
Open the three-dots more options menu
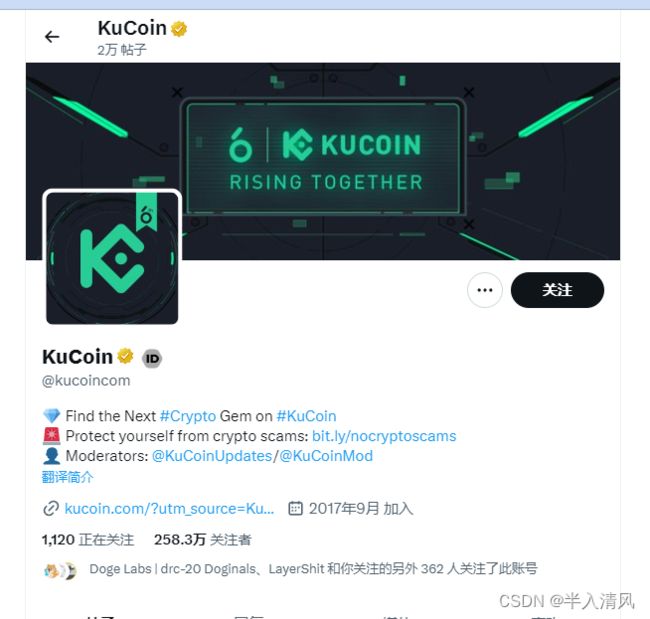coord(485,290)
